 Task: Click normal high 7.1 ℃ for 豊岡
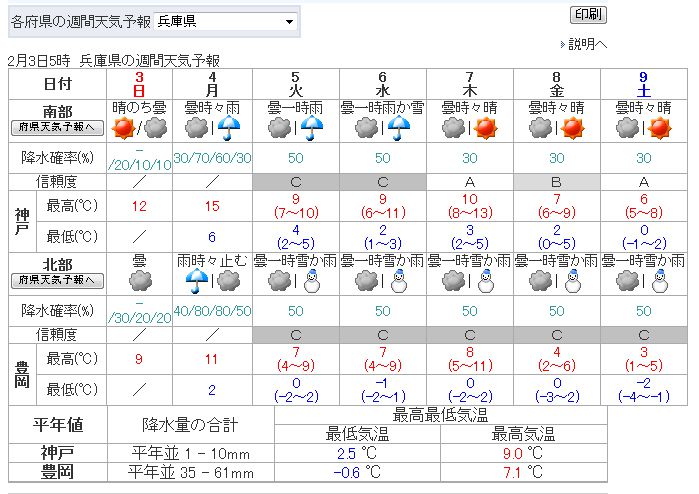[523, 472]
